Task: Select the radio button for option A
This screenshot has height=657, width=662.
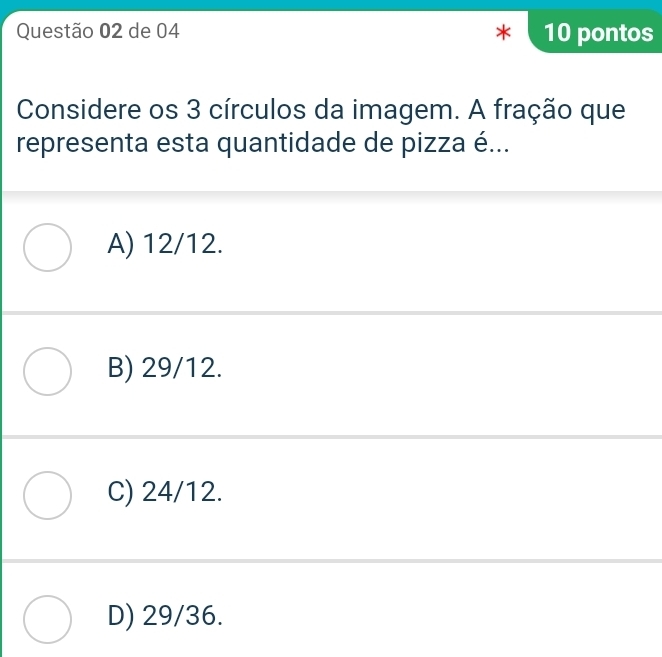Action: [47, 249]
